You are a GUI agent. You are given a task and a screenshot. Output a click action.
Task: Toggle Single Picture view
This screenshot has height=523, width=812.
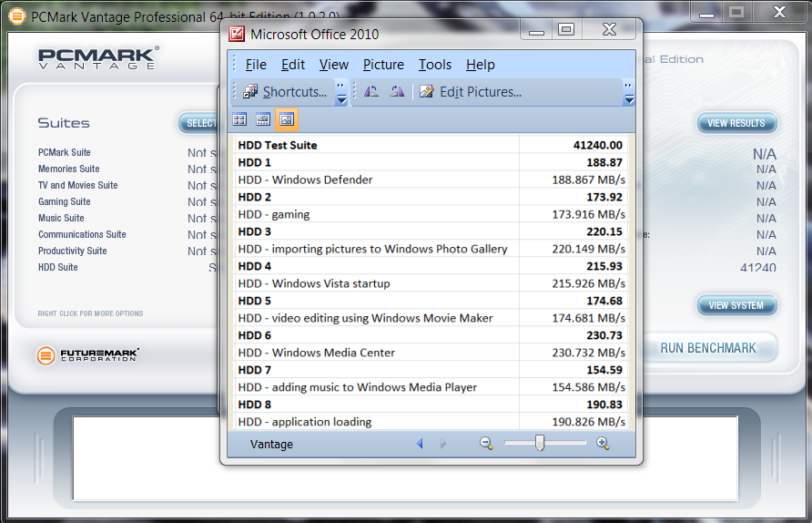(x=286, y=119)
